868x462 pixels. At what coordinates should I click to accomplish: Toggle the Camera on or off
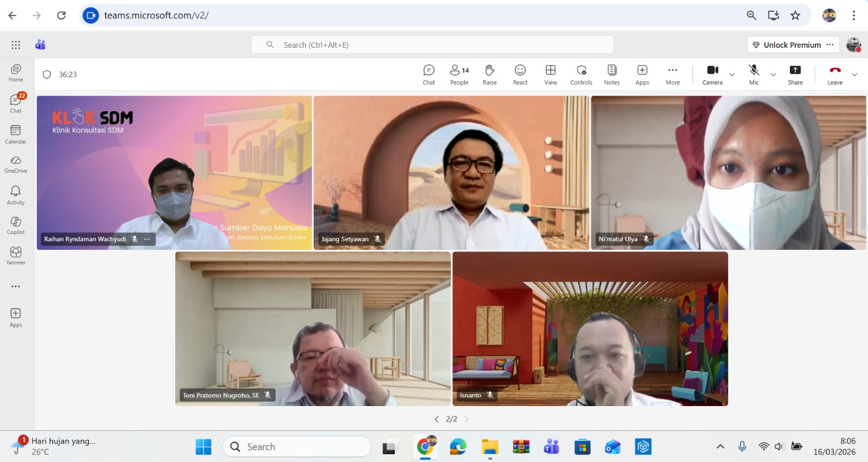[712, 74]
